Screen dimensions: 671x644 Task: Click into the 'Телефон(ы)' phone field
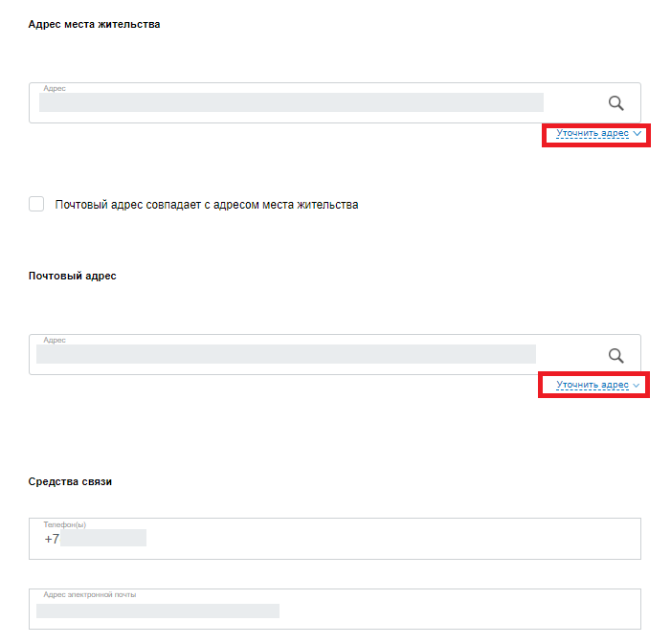click(x=335, y=539)
